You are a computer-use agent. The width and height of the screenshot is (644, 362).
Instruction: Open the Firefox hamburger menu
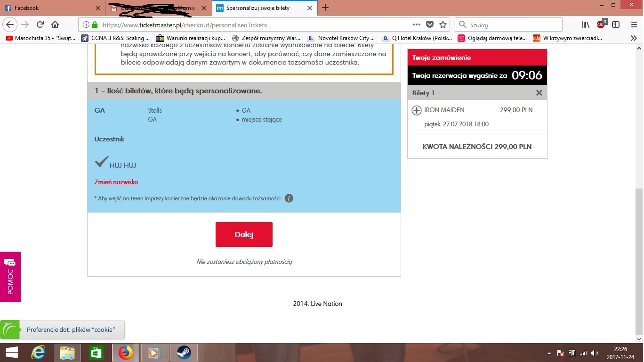(x=634, y=25)
